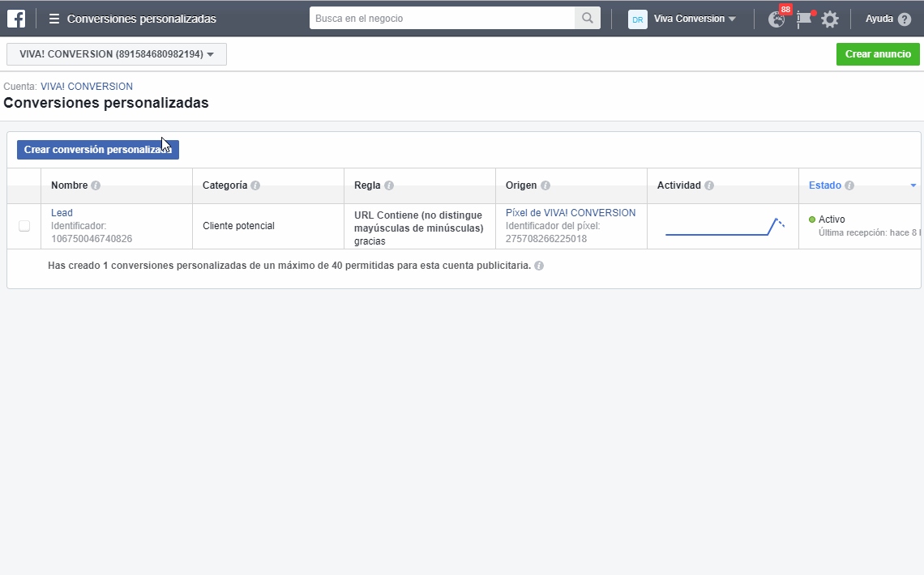Click the Regla column header
The image size is (924, 575).
[367, 185]
